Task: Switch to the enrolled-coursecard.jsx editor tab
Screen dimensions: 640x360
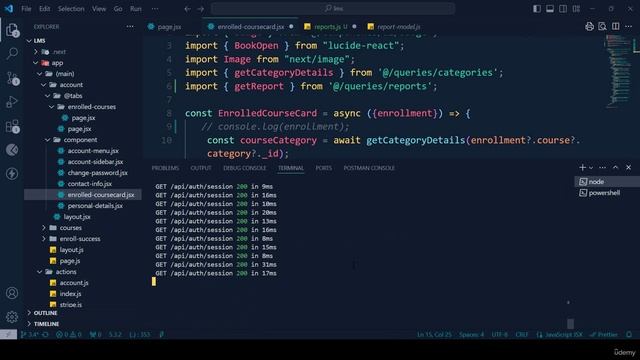Action: click(x=251, y=27)
